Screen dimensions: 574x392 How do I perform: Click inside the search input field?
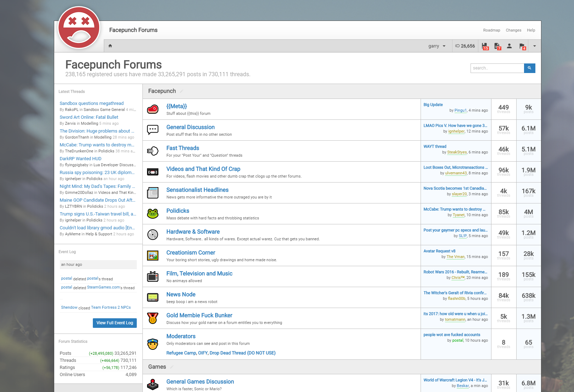(x=497, y=68)
